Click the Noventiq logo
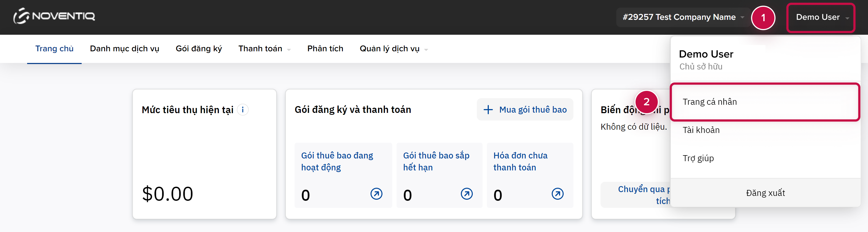Viewport: 868px width, 232px height. pyautogui.click(x=54, y=16)
